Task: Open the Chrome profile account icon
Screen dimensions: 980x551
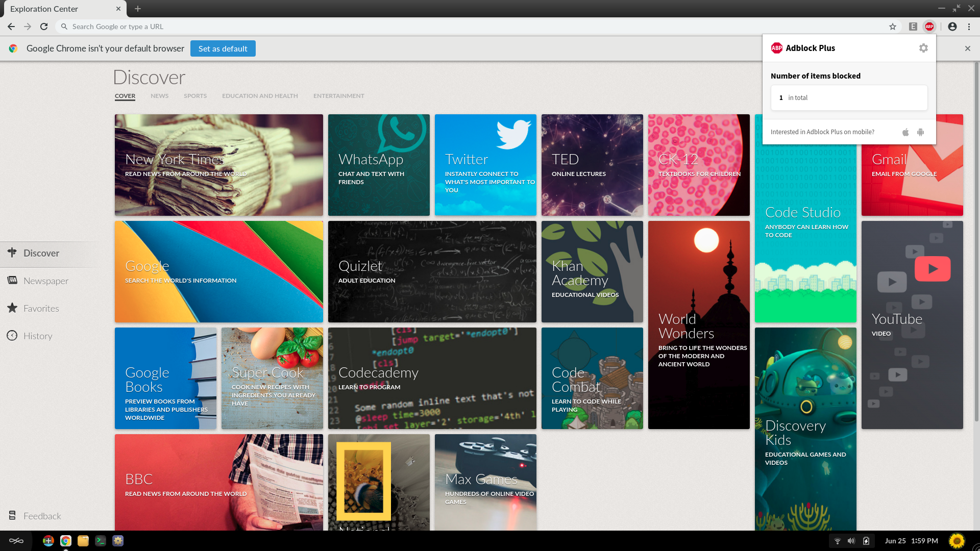Action: coord(952,27)
